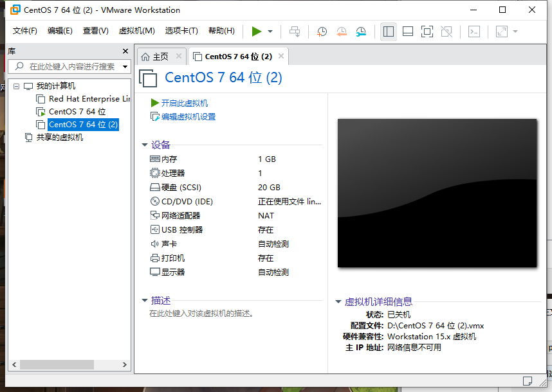
Task: Open the 帮助(H) menu
Action: 221,31
